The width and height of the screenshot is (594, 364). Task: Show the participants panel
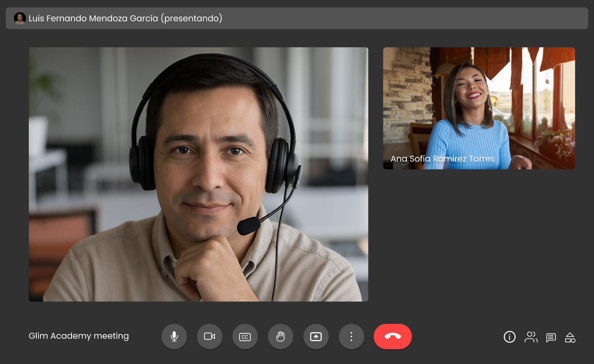point(531,337)
